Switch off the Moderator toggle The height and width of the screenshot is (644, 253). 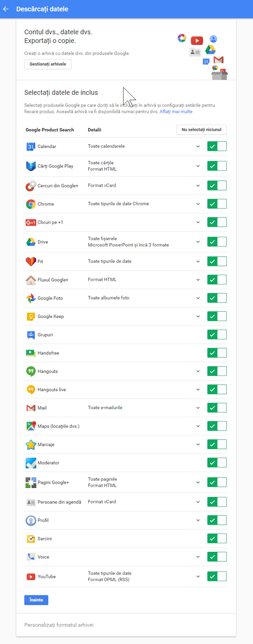(x=217, y=463)
